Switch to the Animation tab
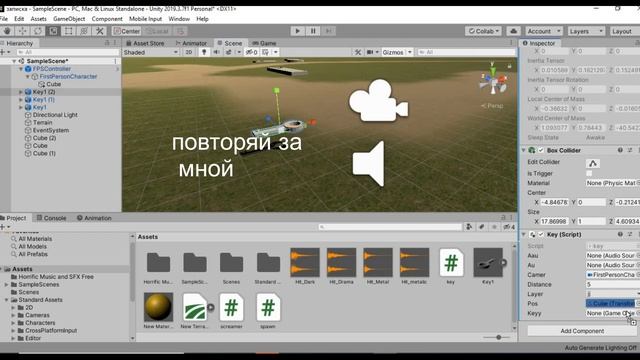 click(94, 218)
